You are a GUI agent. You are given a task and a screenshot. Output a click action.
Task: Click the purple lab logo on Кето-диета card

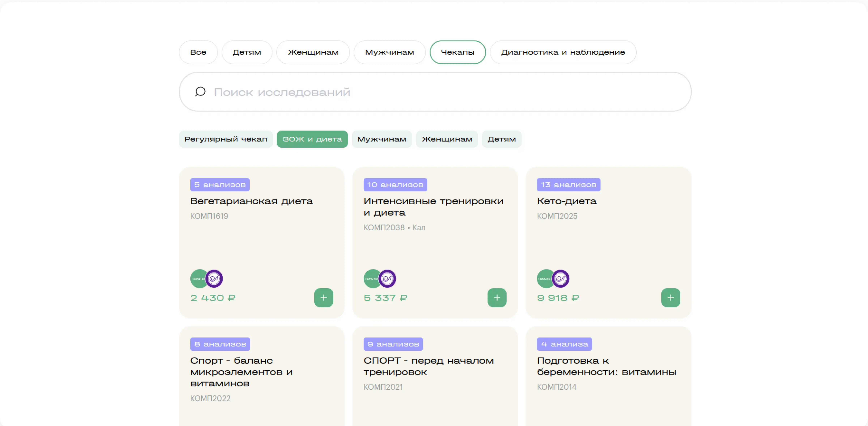coord(560,279)
